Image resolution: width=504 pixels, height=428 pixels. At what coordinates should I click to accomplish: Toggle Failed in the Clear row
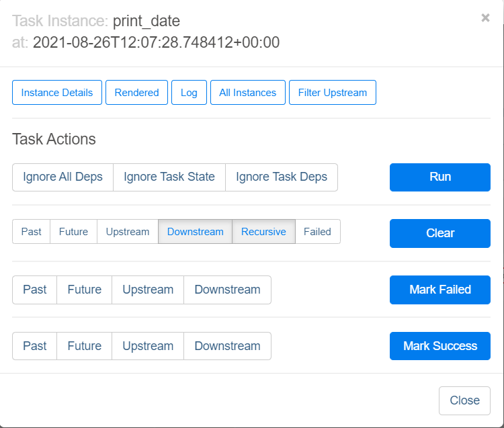[x=318, y=231]
